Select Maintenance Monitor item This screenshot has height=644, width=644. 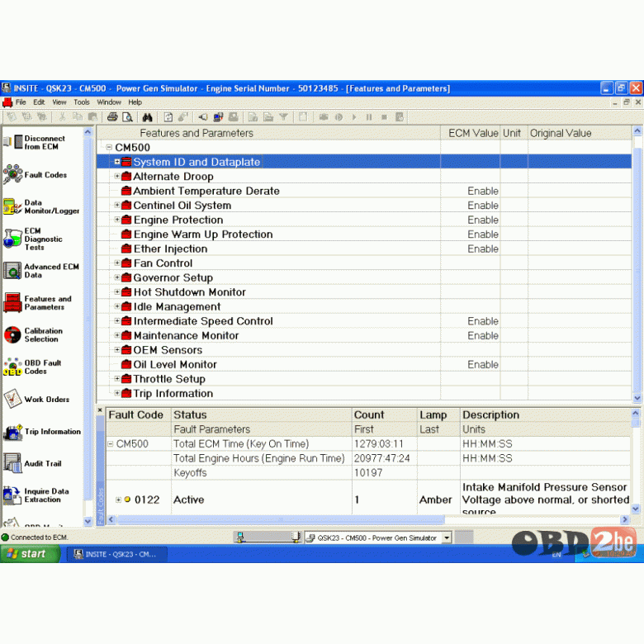tap(186, 335)
